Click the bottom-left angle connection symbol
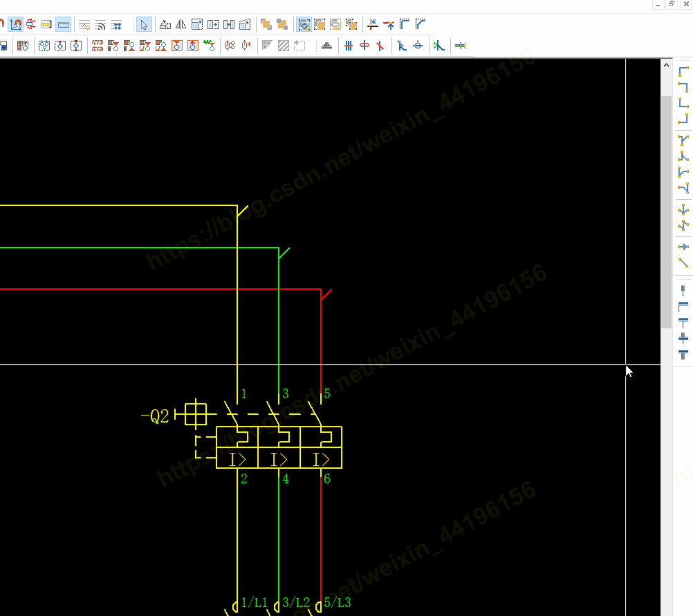This screenshot has height=616, width=693. click(x=683, y=103)
